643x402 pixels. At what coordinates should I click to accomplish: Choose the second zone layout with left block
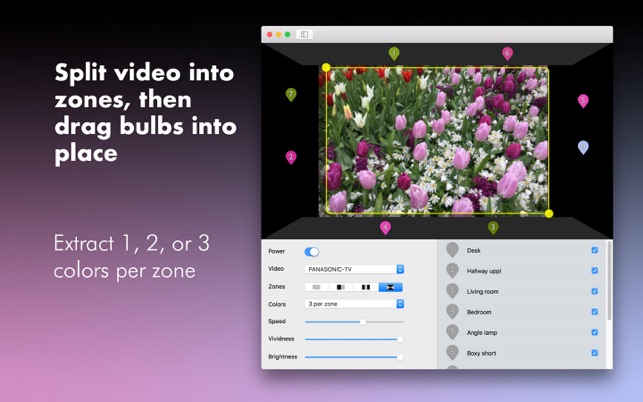tap(341, 287)
